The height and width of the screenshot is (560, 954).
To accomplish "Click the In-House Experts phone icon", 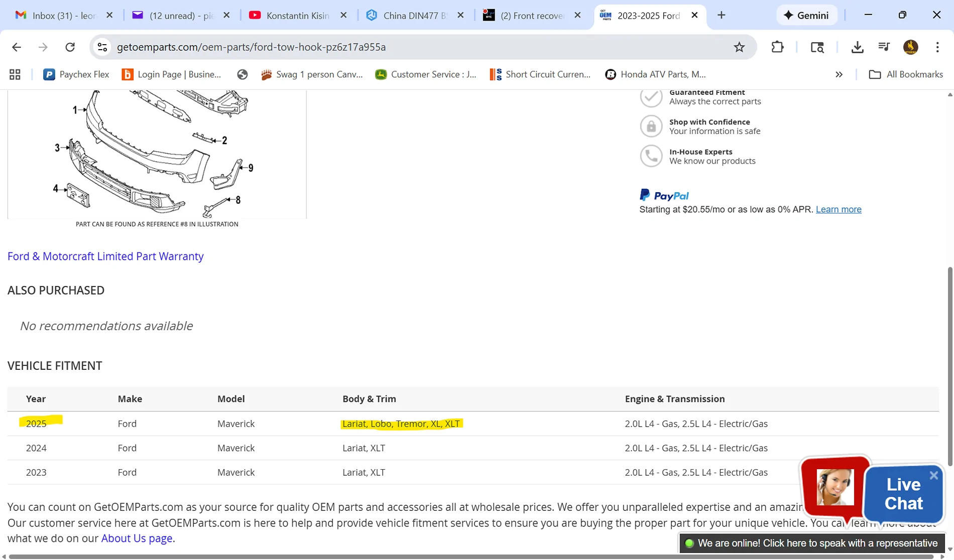I will 651,156.
